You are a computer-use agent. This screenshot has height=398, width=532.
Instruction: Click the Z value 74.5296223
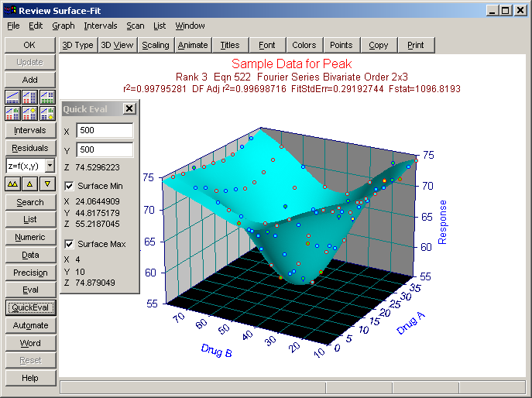point(98,167)
